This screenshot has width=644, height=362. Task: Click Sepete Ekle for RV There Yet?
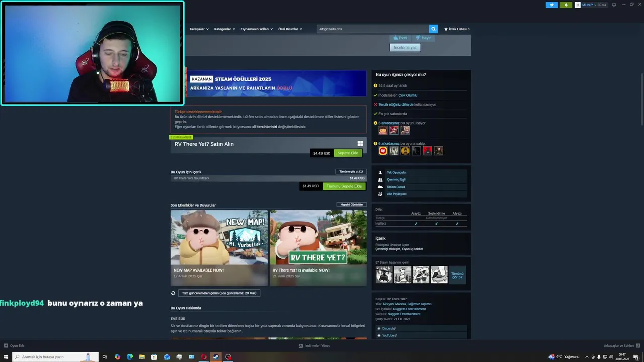pyautogui.click(x=348, y=153)
